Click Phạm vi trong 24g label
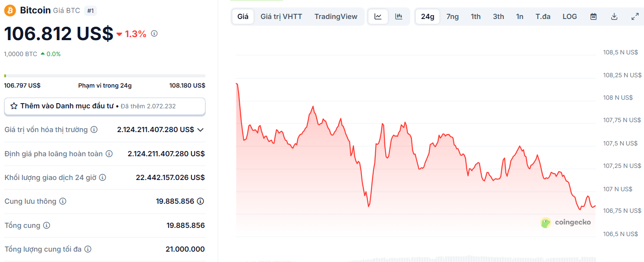Viewport: 644px width, 262px height. pos(105,85)
